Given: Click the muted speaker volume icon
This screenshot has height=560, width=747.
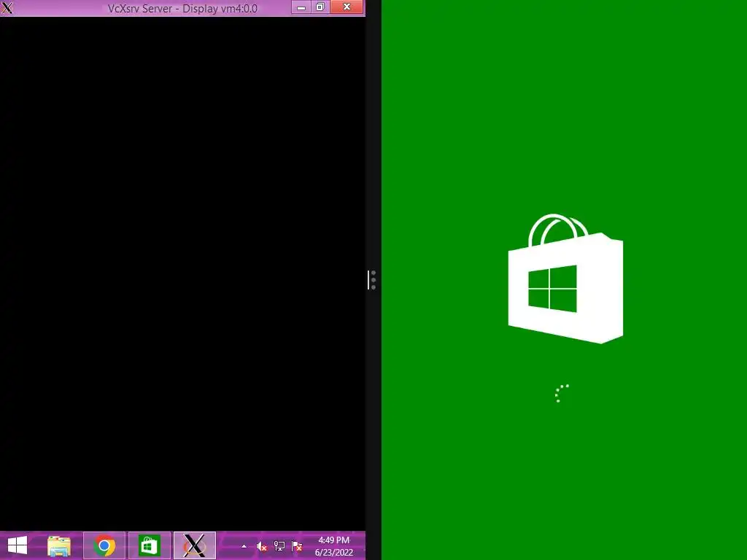Looking at the screenshot, I should [x=262, y=546].
